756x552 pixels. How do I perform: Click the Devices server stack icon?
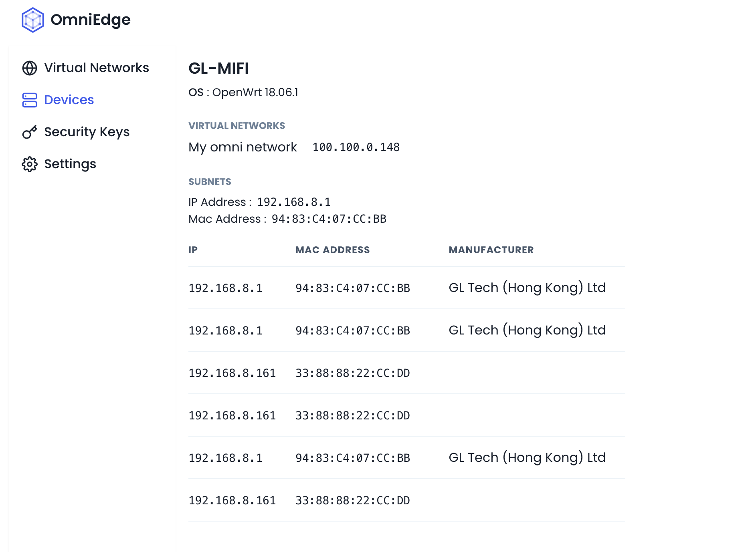coord(30,100)
